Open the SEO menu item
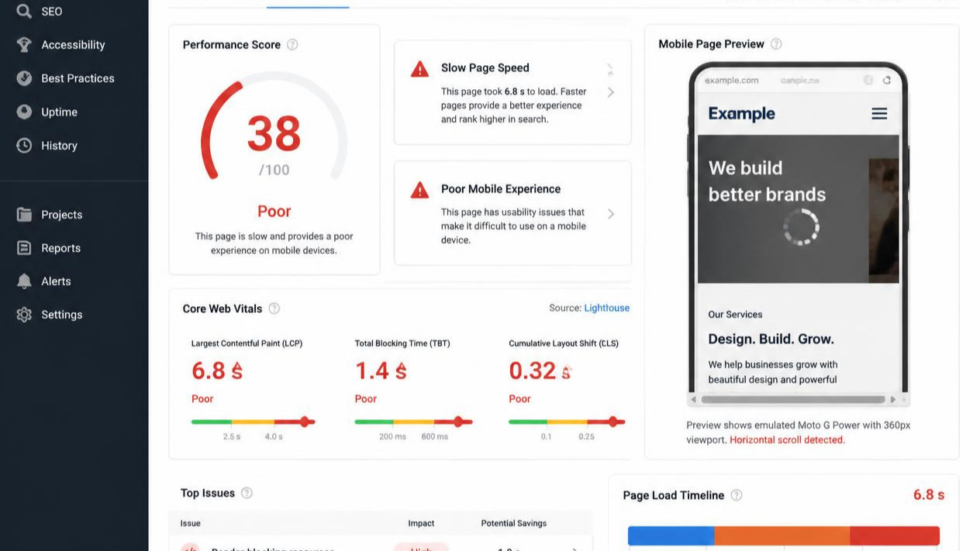The height and width of the screenshot is (551, 980). 52,12
